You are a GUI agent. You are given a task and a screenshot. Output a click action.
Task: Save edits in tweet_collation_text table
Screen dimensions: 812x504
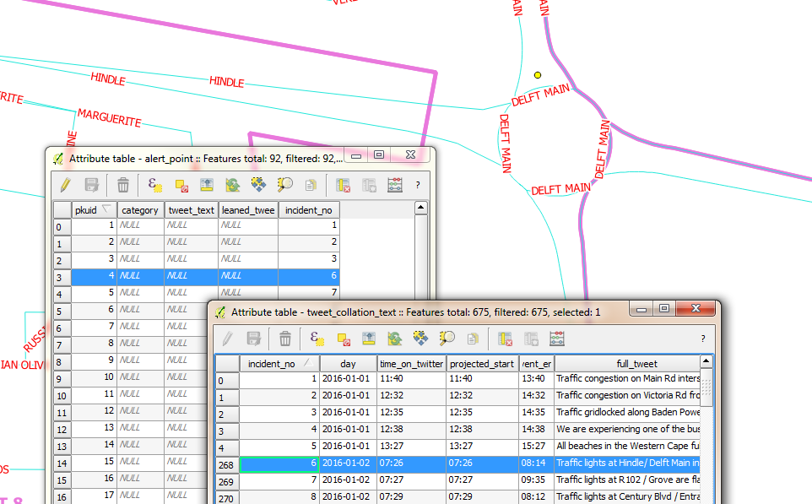(254, 339)
